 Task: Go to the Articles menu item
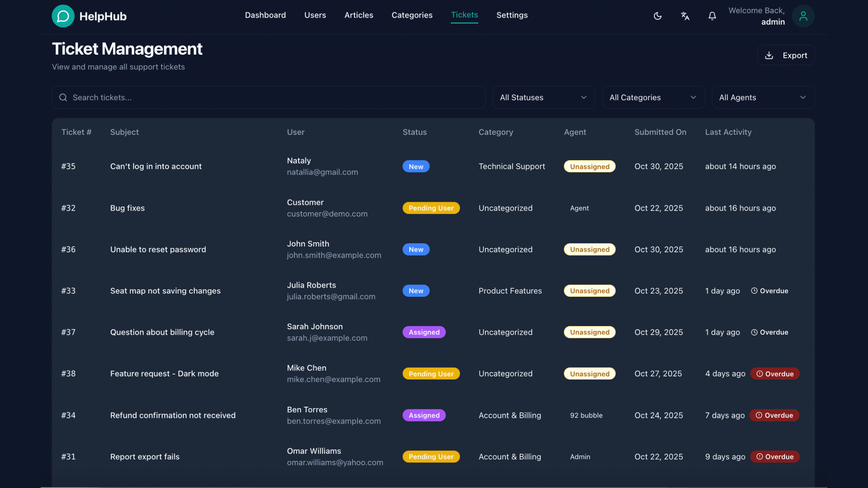click(x=358, y=15)
